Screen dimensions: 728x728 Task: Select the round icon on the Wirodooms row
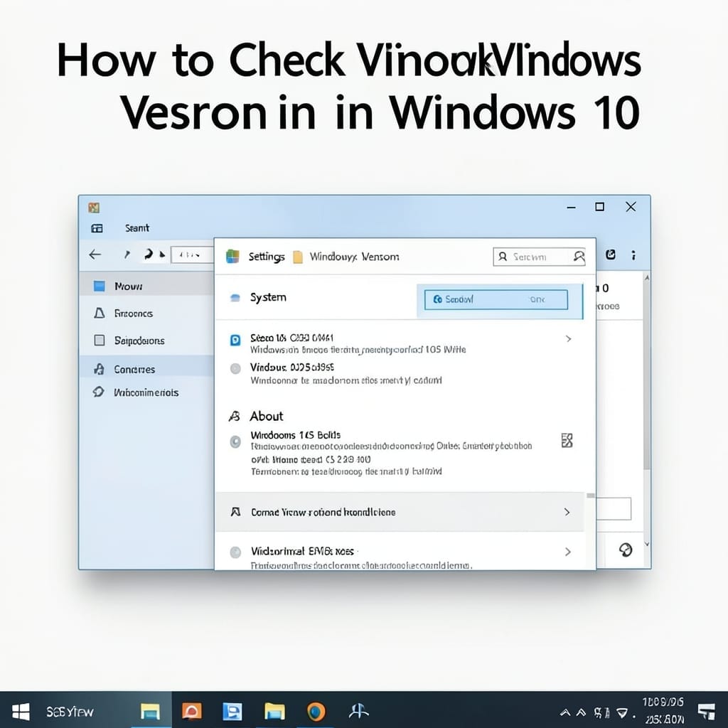(x=235, y=441)
